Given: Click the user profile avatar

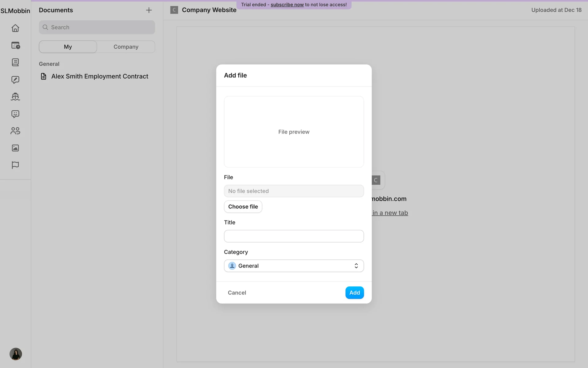Looking at the screenshot, I should [16, 354].
